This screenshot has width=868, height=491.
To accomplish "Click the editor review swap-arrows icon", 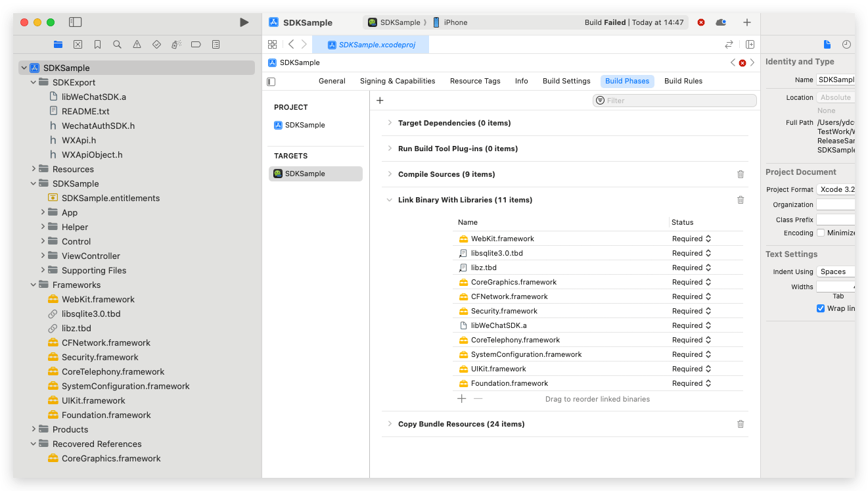I will click(x=729, y=44).
